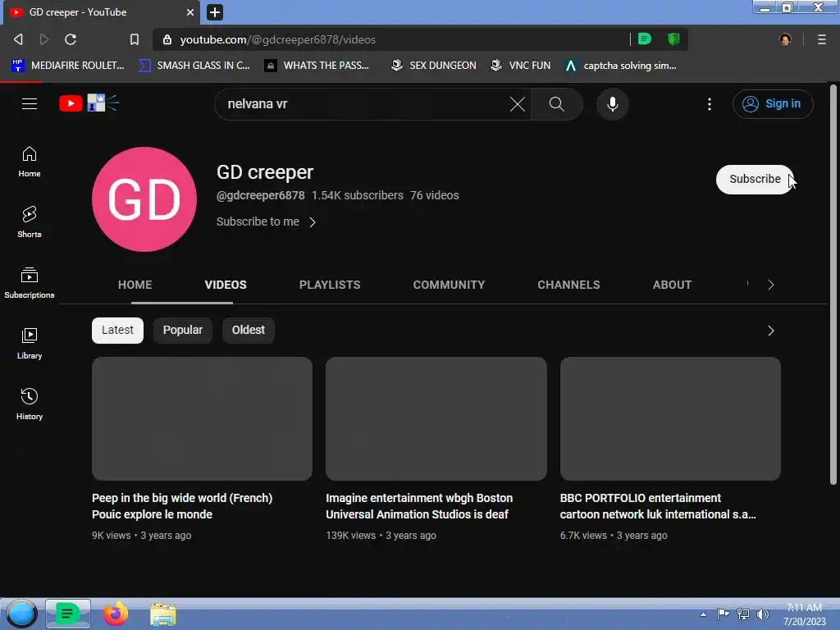Open Subscriptions in the sidebar
The height and width of the screenshot is (630, 840).
coord(30,282)
